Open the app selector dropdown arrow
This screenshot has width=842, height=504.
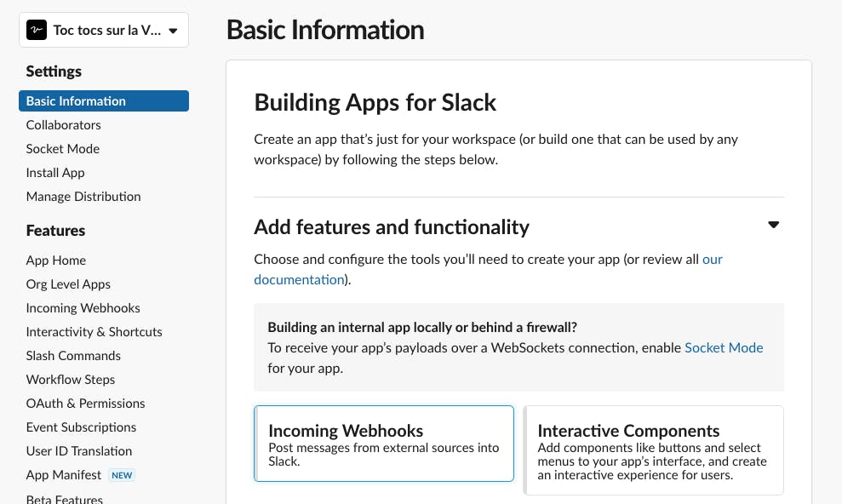pos(173,31)
